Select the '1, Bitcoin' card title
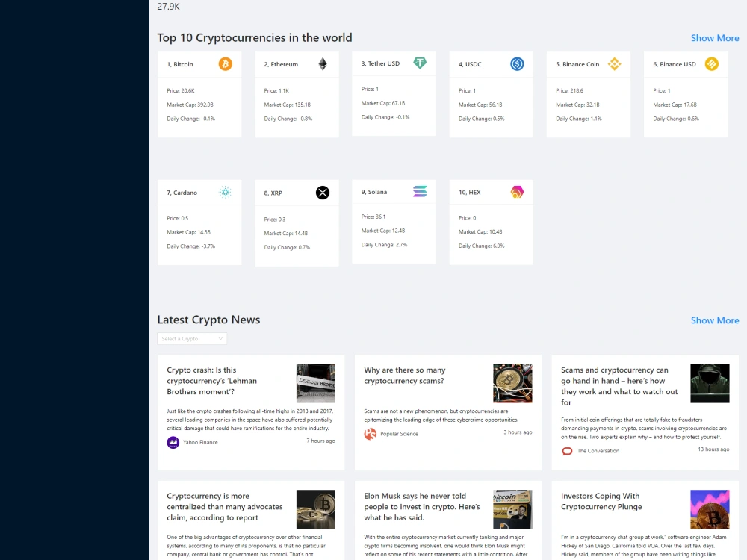747x560 pixels. click(180, 64)
